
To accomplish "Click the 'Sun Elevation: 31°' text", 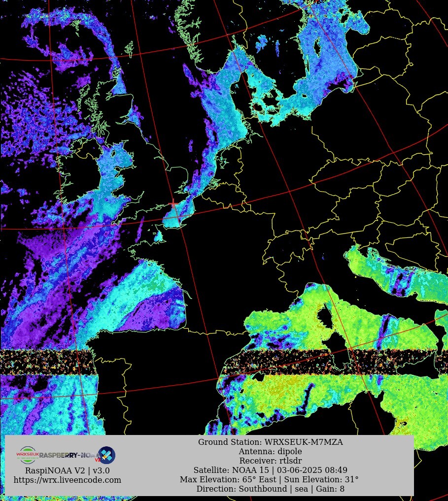I will point(321,479).
